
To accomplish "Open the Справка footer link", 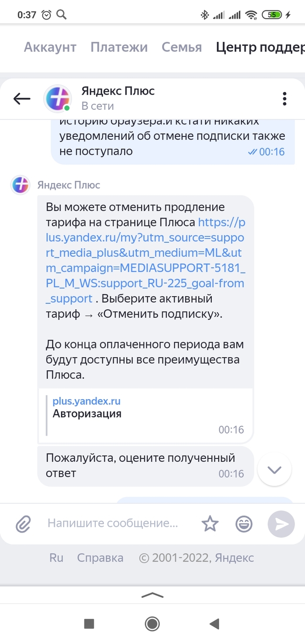I will 100,558.
